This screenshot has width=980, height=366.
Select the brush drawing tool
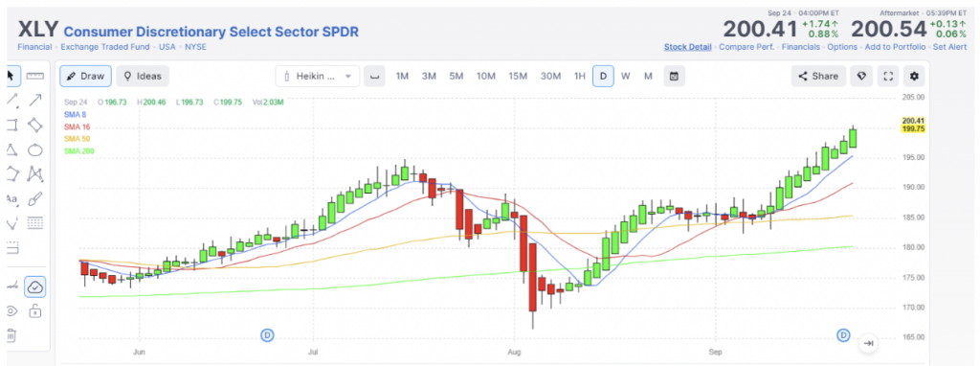point(35,199)
